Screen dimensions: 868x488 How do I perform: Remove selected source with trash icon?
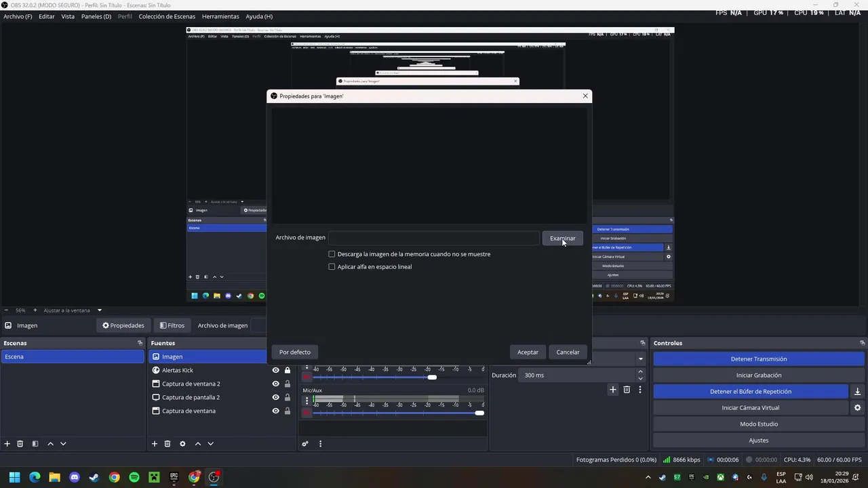[x=167, y=444]
